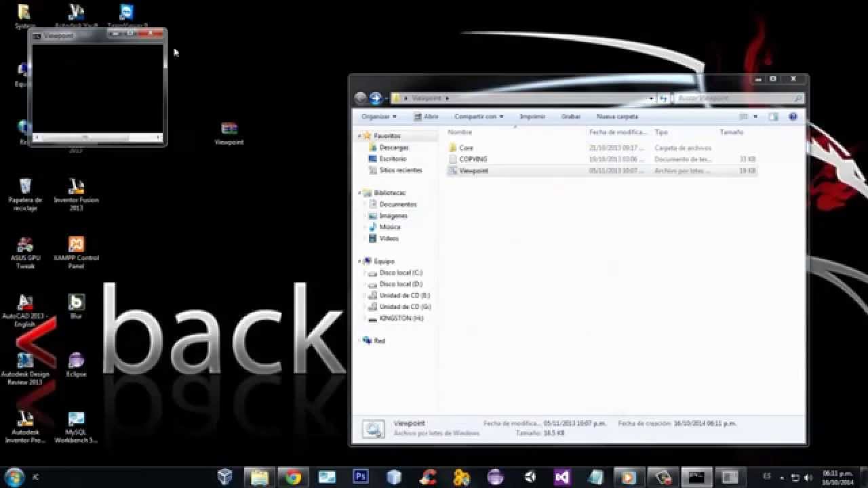Select the Viewpoint icon on the desktop

point(229,134)
